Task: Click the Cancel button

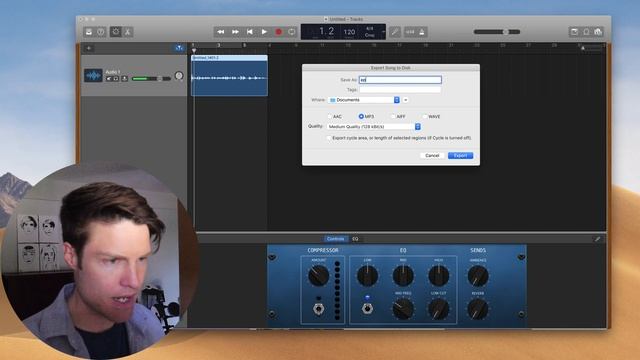Action: [432, 156]
